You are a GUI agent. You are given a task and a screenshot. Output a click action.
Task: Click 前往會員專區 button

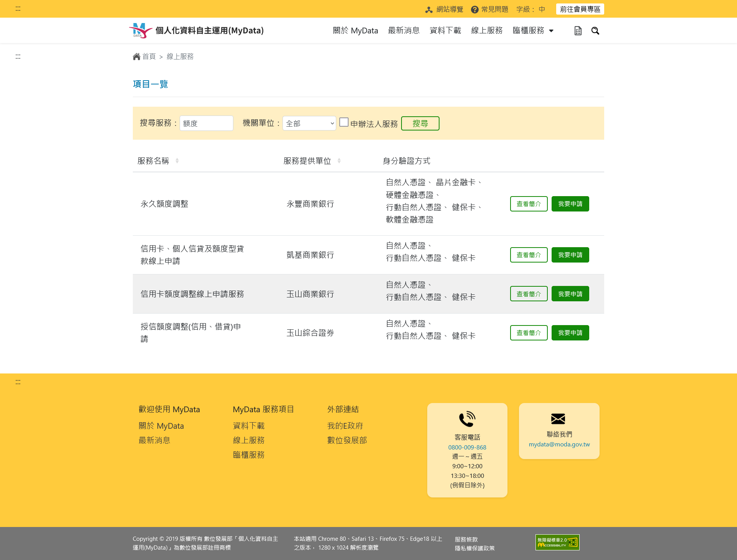(580, 9)
